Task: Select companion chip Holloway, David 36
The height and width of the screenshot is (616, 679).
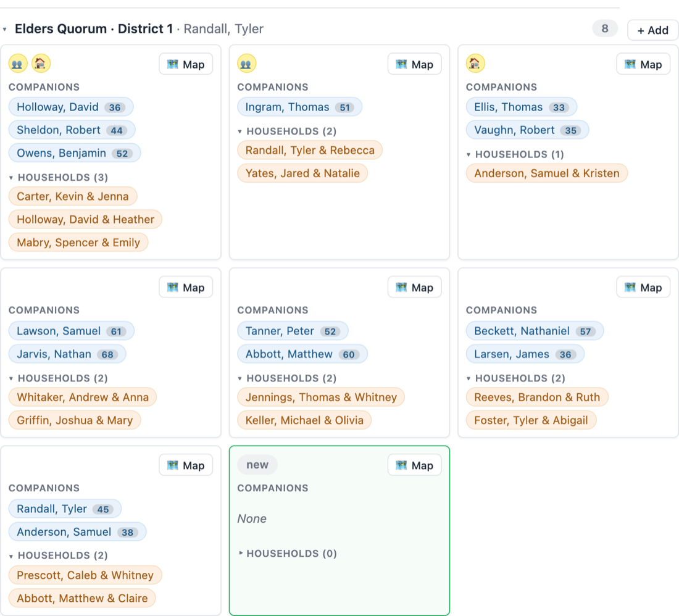Action: click(x=71, y=107)
